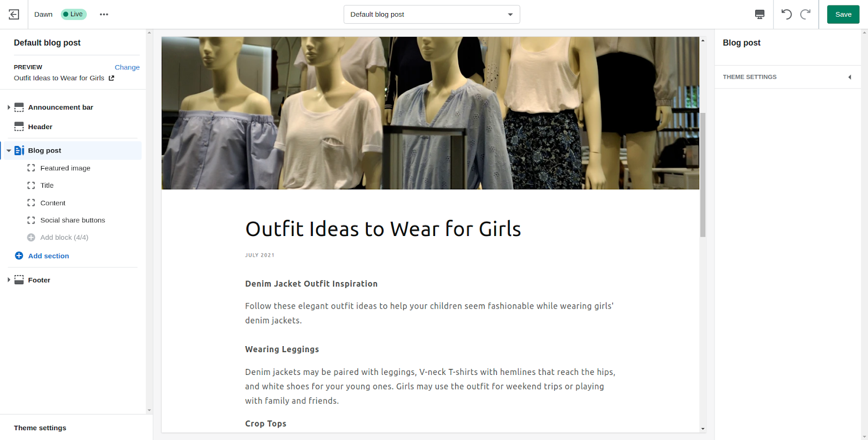Screen dimensions: 868x440
Task: Click the Featured image block bracket icon
Action: tap(31, 168)
